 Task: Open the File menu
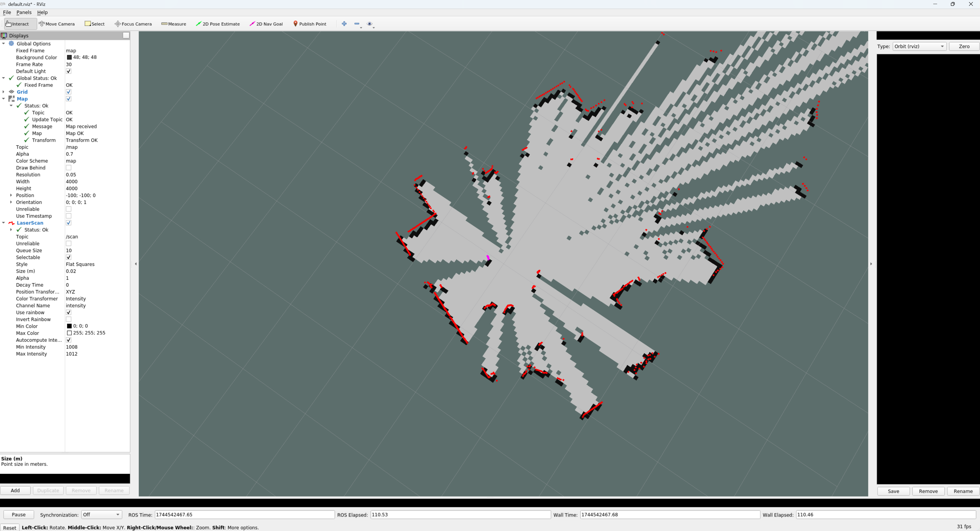point(7,12)
